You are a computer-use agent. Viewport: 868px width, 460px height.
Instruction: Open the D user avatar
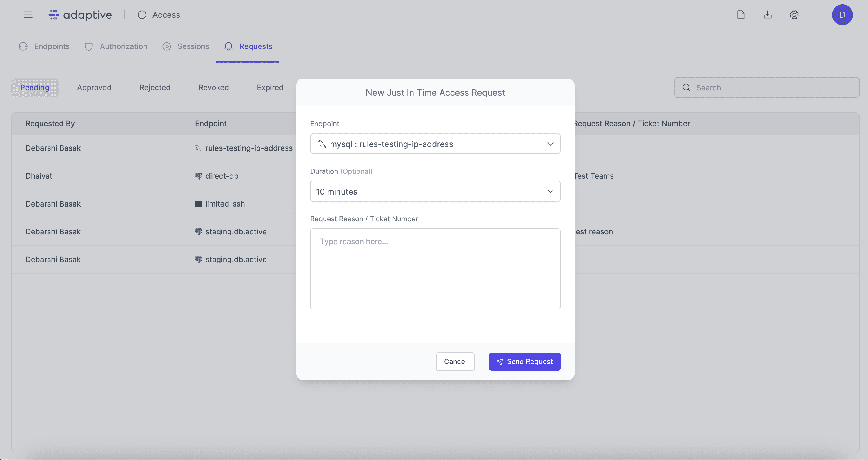842,15
